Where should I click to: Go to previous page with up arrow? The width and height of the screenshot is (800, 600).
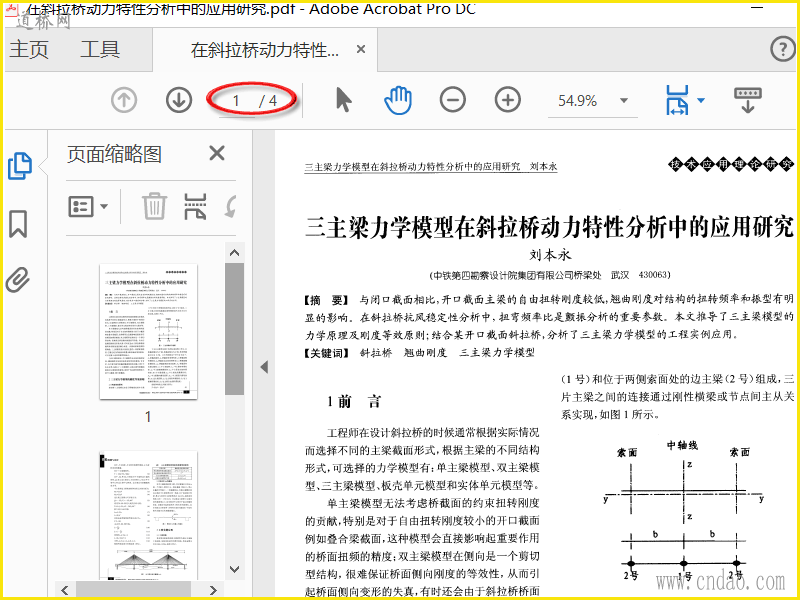click(124, 99)
